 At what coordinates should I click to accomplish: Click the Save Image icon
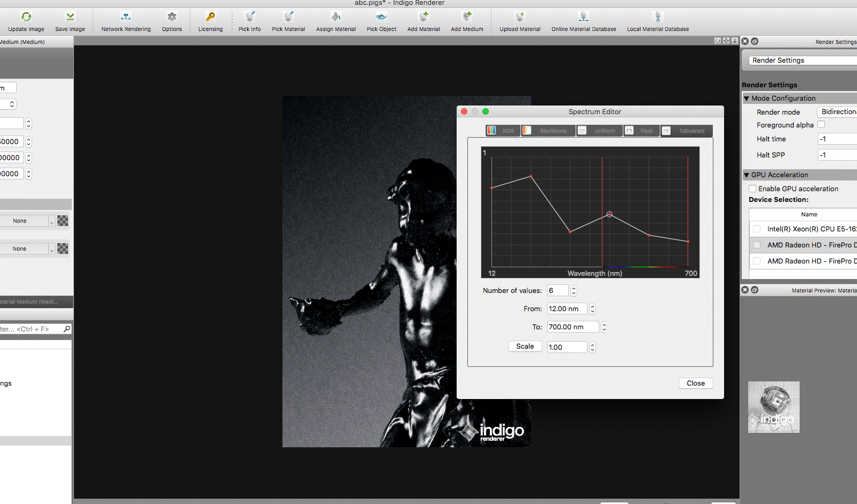70,17
